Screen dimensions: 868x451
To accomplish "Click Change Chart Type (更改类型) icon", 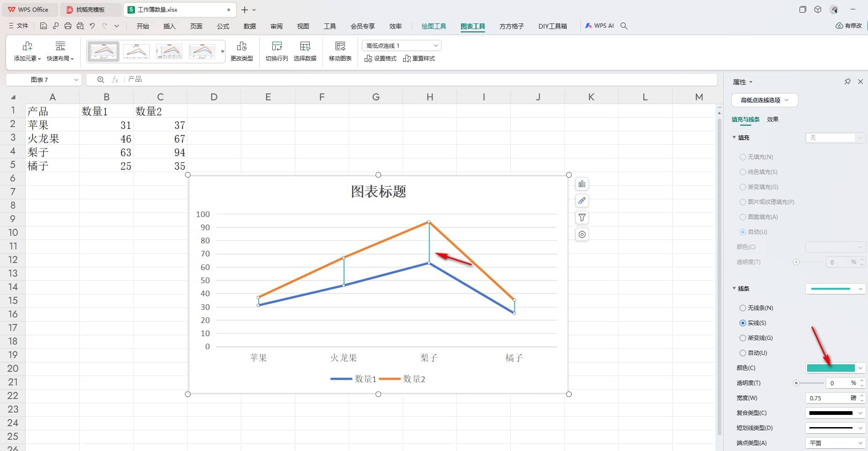I will tap(242, 51).
